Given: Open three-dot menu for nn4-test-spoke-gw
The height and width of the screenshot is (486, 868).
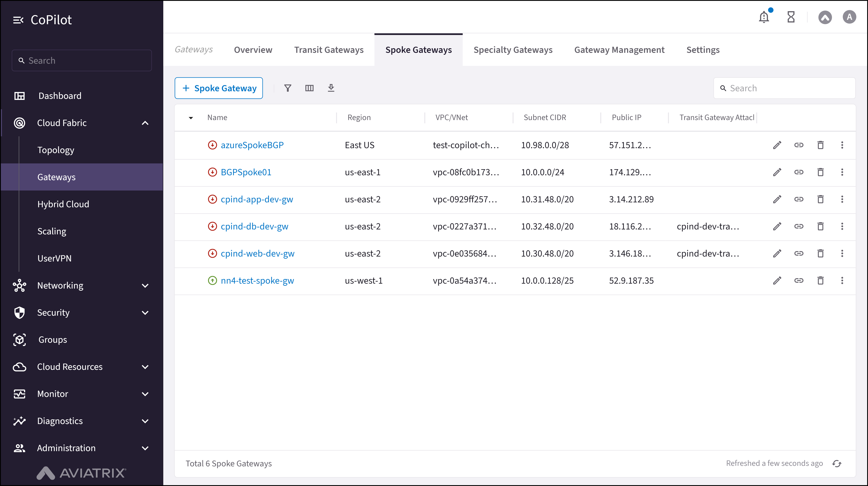Looking at the screenshot, I should pos(842,281).
